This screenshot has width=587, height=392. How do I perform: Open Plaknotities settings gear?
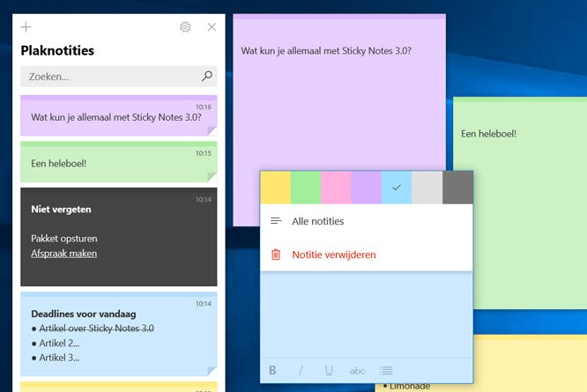(x=185, y=27)
